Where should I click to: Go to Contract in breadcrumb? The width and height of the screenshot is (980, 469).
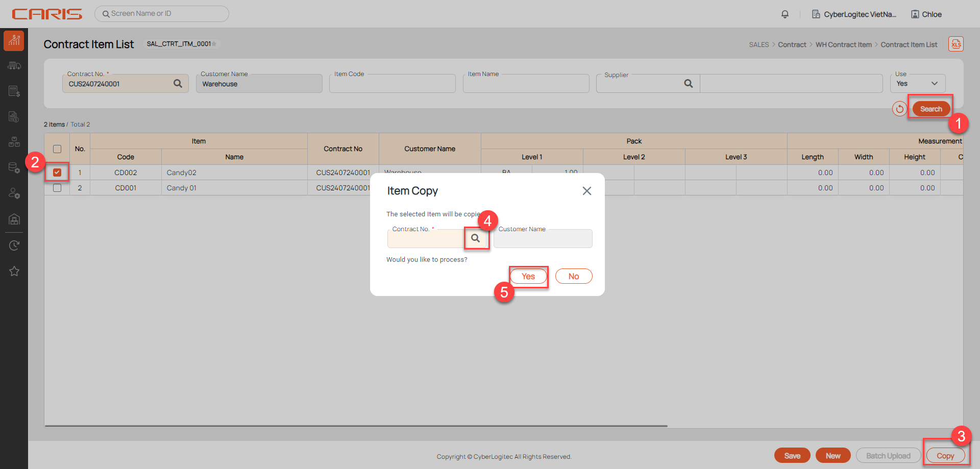792,45
